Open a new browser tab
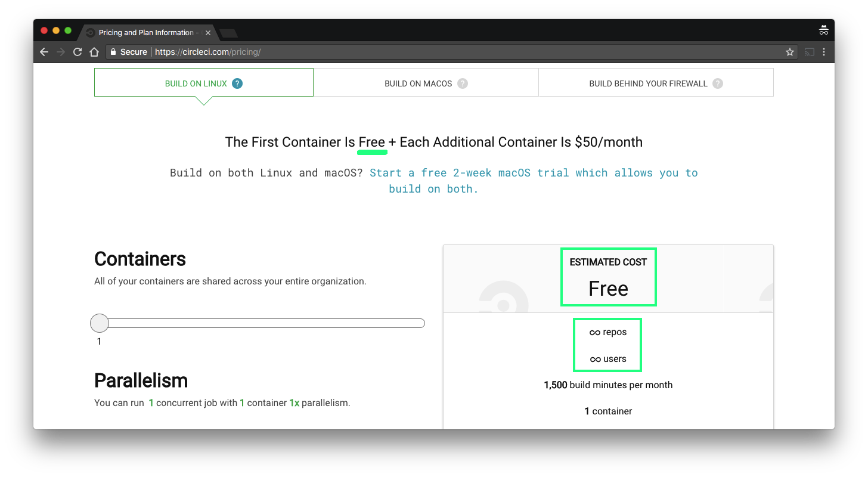Image resolution: width=868 pixels, height=477 pixels. (228, 33)
